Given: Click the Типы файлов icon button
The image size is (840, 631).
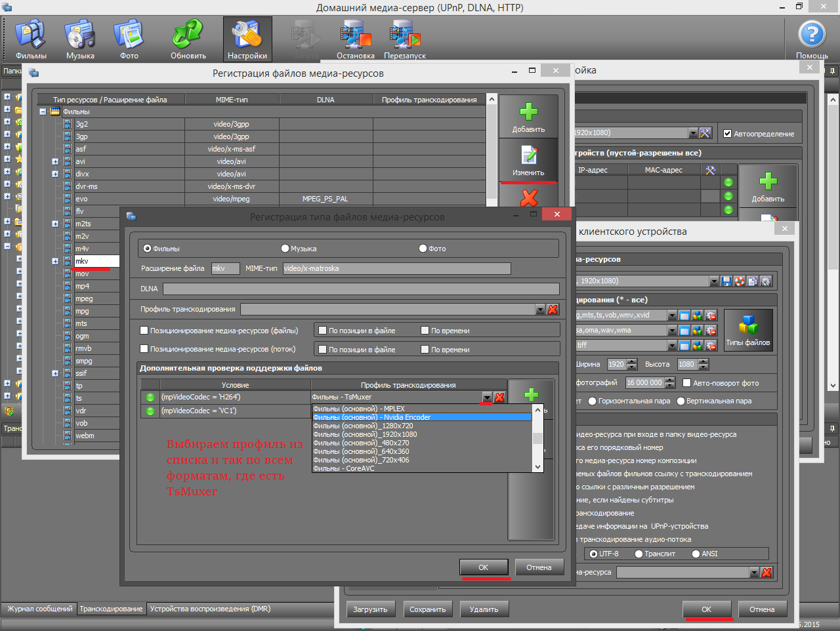Looking at the screenshot, I should (x=747, y=330).
